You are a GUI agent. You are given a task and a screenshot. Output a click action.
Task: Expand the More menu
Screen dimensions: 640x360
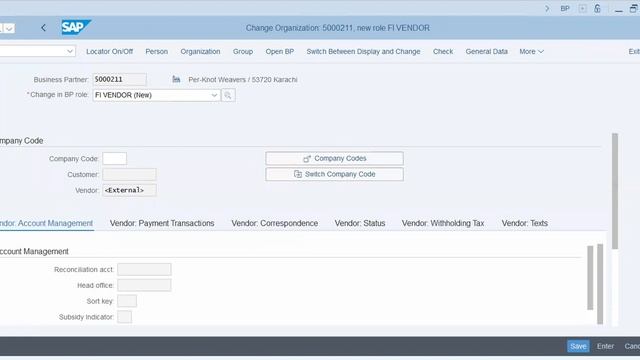click(x=531, y=51)
